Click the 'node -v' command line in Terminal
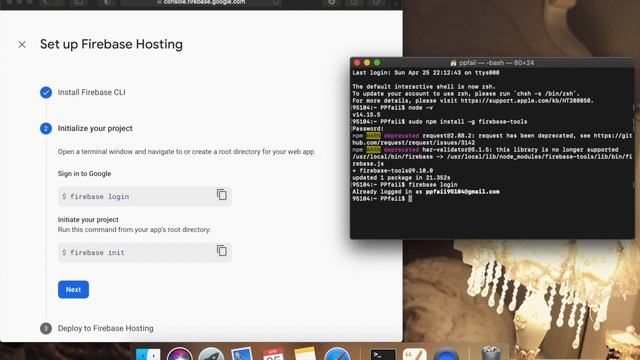Image resolution: width=640 pixels, height=360 pixels. coord(392,108)
